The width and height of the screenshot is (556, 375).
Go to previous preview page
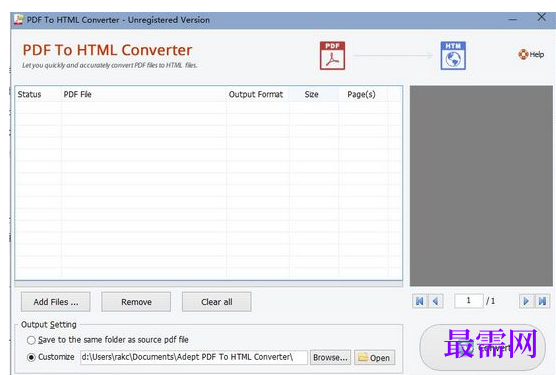point(435,301)
